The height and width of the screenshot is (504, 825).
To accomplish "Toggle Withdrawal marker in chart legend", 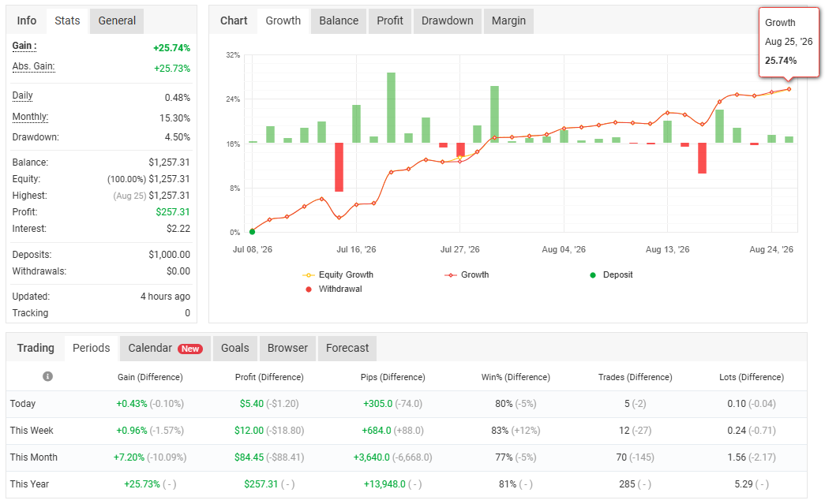I will coord(334,289).
